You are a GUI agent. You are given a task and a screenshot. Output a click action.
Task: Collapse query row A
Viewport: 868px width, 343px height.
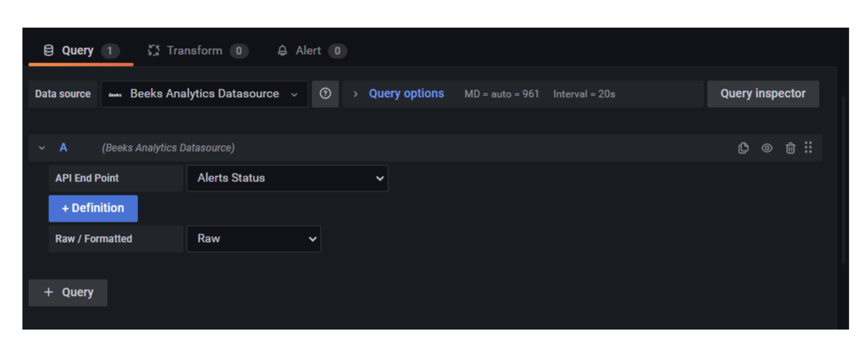pos(42,148)
